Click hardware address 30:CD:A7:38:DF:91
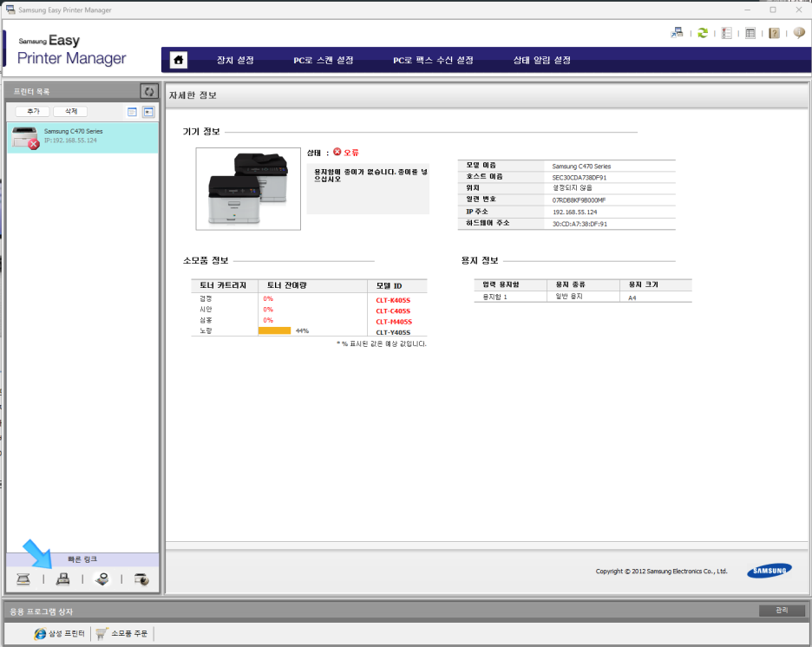 click(x=580, y=224)
